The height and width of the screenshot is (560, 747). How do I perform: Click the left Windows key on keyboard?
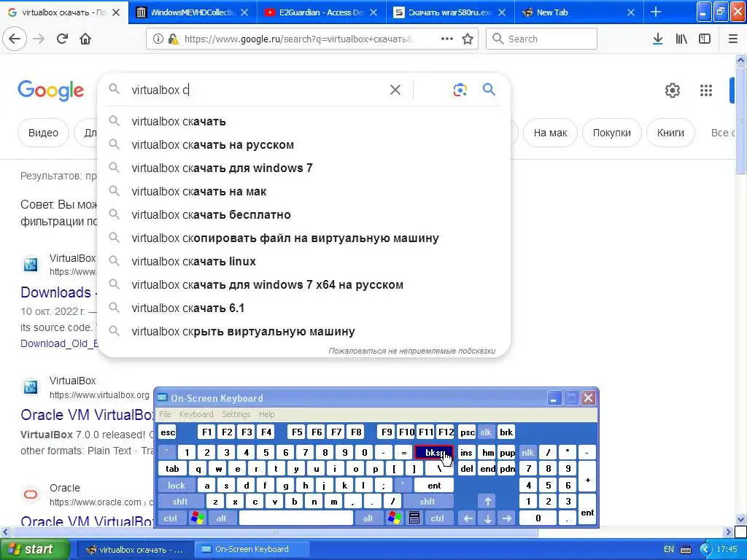click(197, 518)
